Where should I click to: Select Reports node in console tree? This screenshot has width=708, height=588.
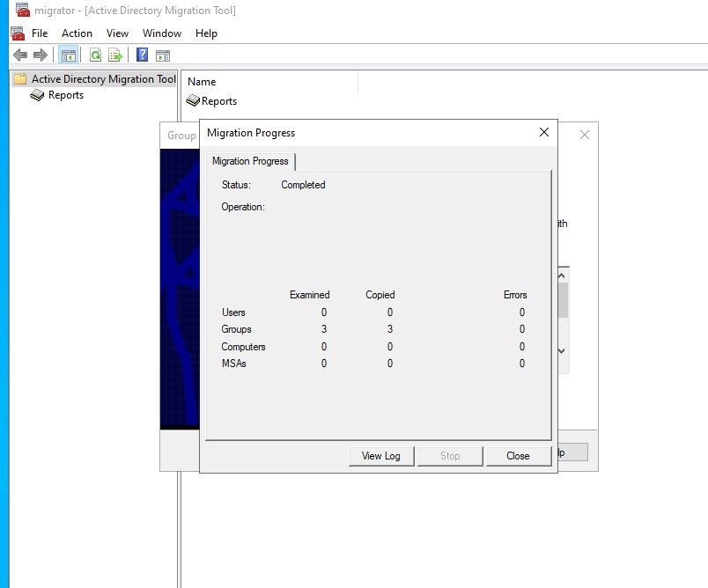pyautogui.click(x=66, y=95)
